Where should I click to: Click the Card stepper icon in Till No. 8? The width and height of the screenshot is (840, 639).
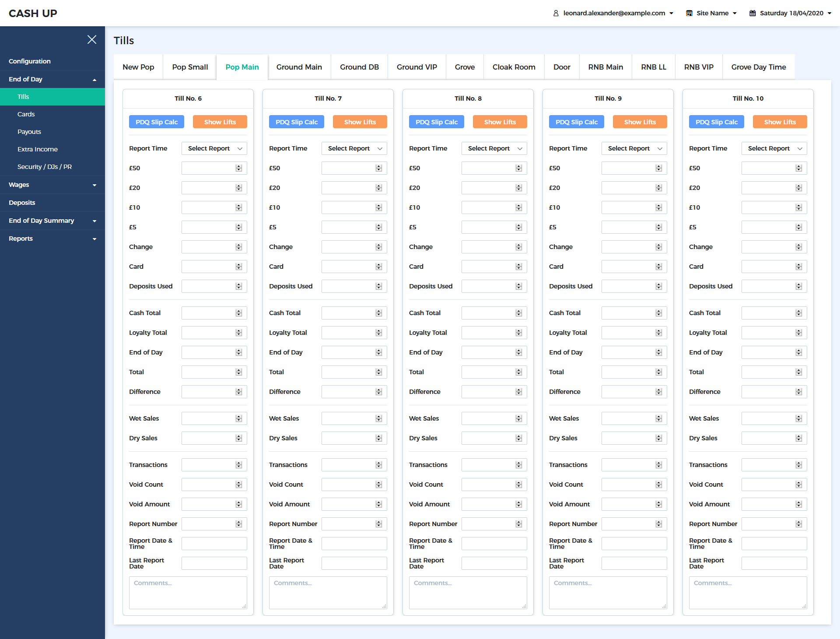coord(519,267)
